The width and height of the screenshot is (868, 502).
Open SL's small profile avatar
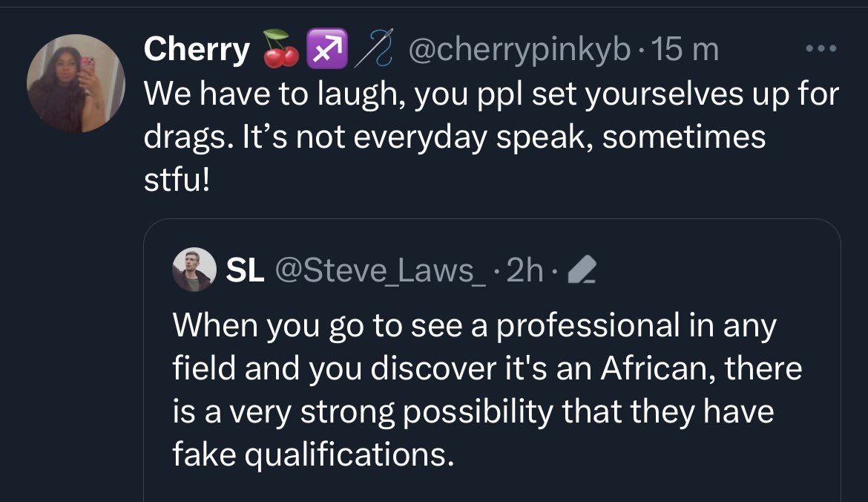pos(195,269)
